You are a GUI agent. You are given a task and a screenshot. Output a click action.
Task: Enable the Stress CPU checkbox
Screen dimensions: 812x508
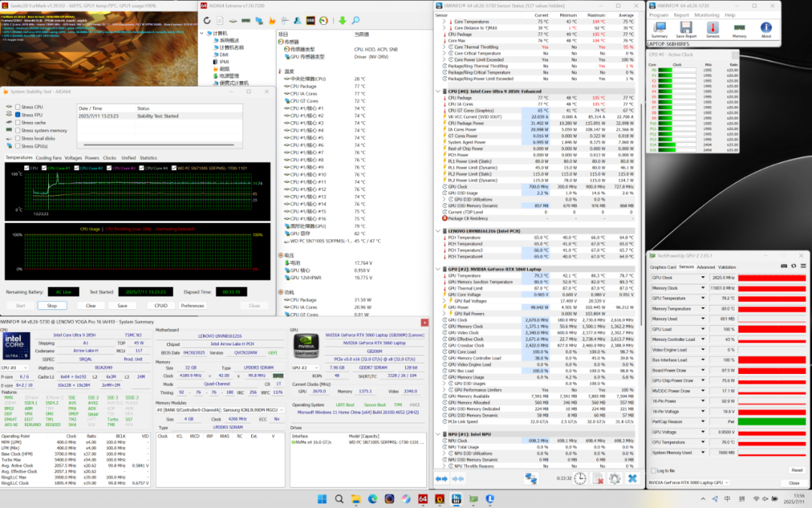pos(17,108)
